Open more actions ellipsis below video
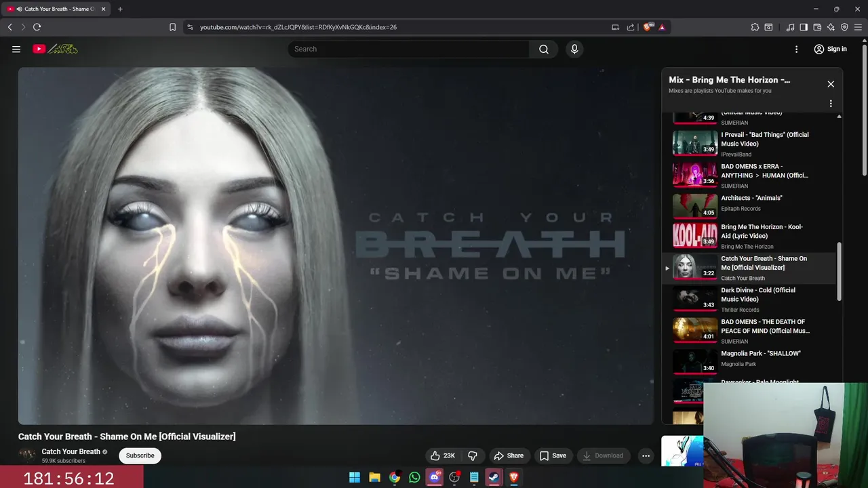This screenshot has height=488, width=868. (x=646, y=455)
